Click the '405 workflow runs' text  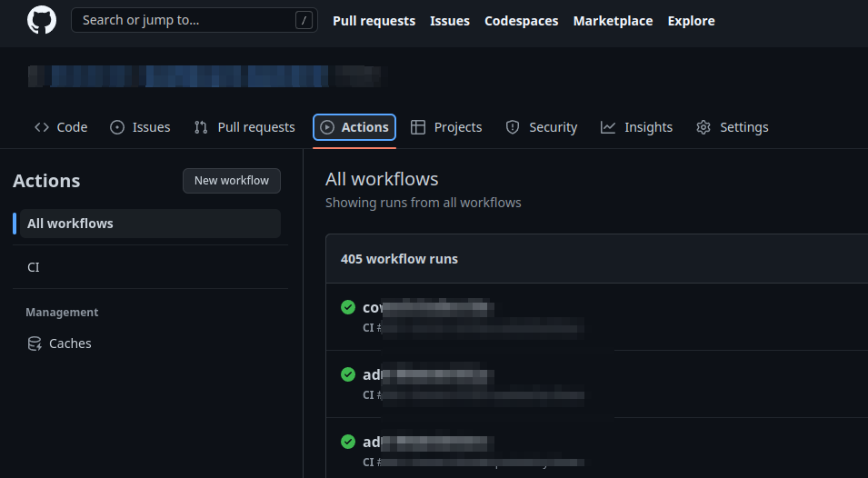tap(399, 259)
